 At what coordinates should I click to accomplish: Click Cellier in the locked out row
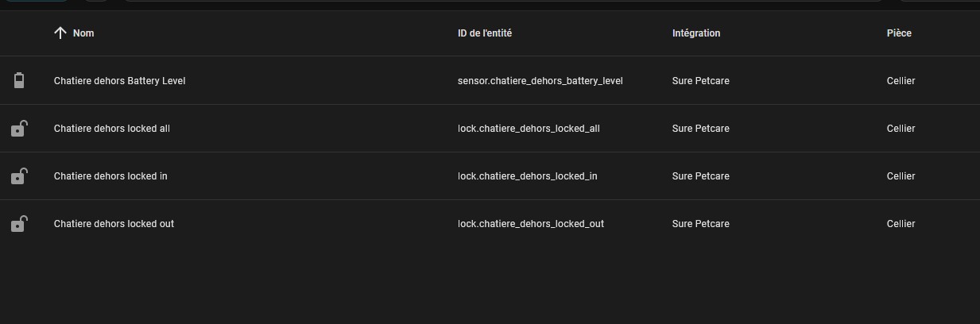coord(901,224)
